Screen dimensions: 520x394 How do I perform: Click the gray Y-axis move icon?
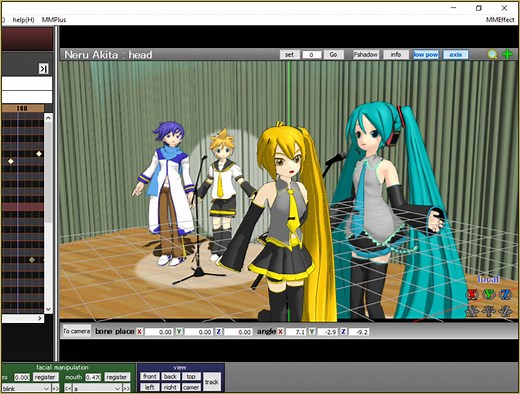(x=489, y=311)
